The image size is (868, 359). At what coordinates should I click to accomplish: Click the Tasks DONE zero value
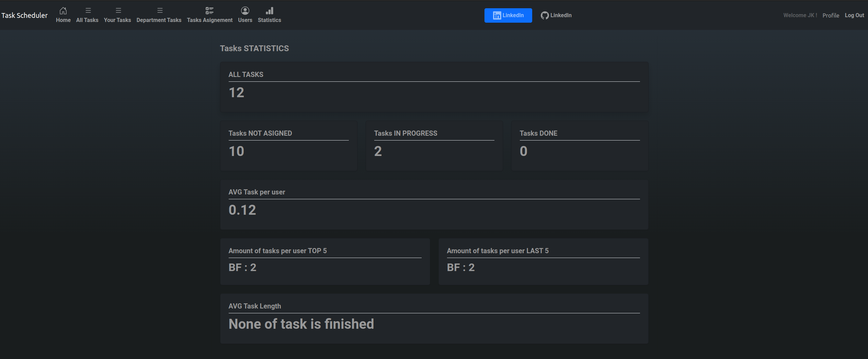[523, 151]
